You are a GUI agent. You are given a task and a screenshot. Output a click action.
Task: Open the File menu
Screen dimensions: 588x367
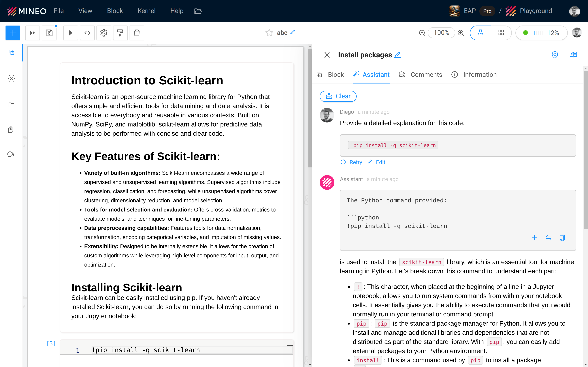tap(58, 11)
